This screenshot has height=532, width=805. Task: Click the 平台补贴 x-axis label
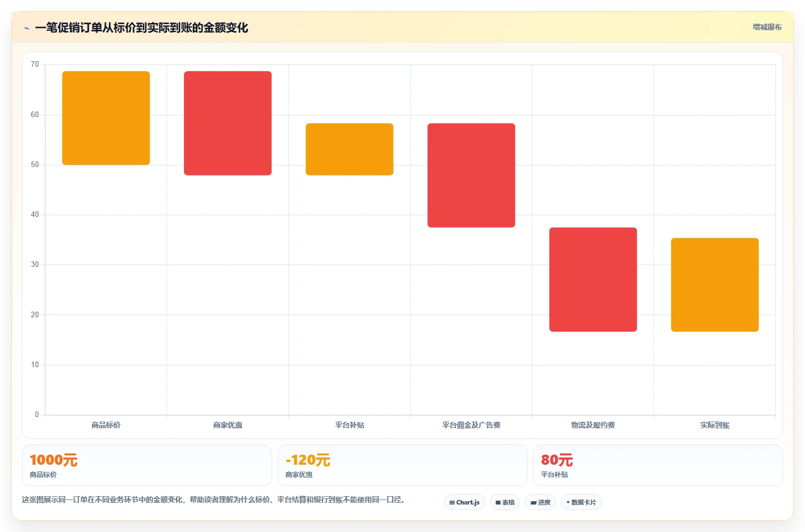click(x=349, y=425)
